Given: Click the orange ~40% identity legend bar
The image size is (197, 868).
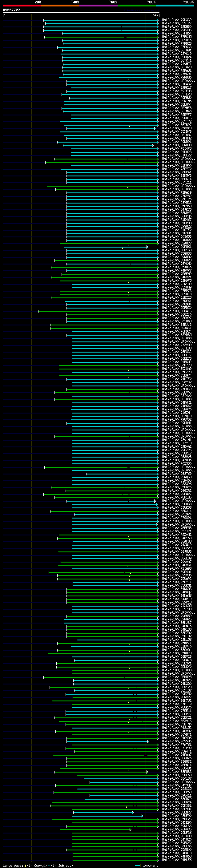Looking at the screenshot, I should coord(60,6).
